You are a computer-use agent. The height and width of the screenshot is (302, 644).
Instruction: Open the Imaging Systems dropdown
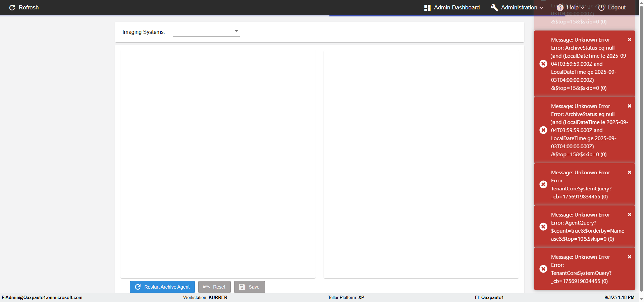coord(206,32)
